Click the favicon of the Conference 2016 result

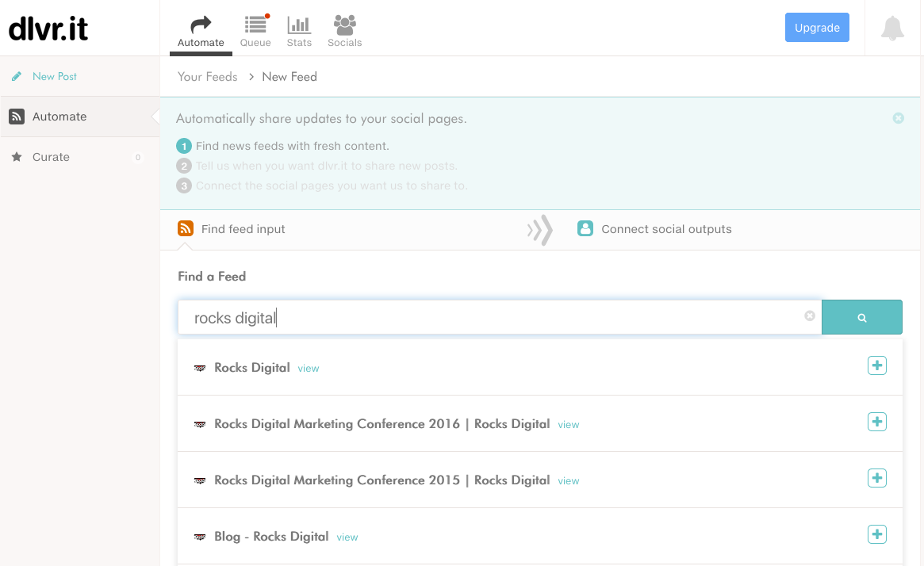click(x=200, y=425)
